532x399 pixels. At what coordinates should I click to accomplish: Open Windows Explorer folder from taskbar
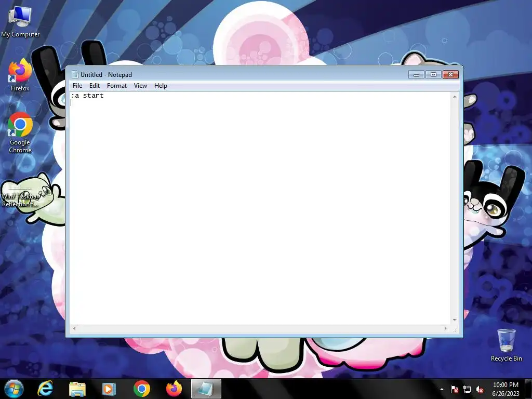click(x=77, y=389)
